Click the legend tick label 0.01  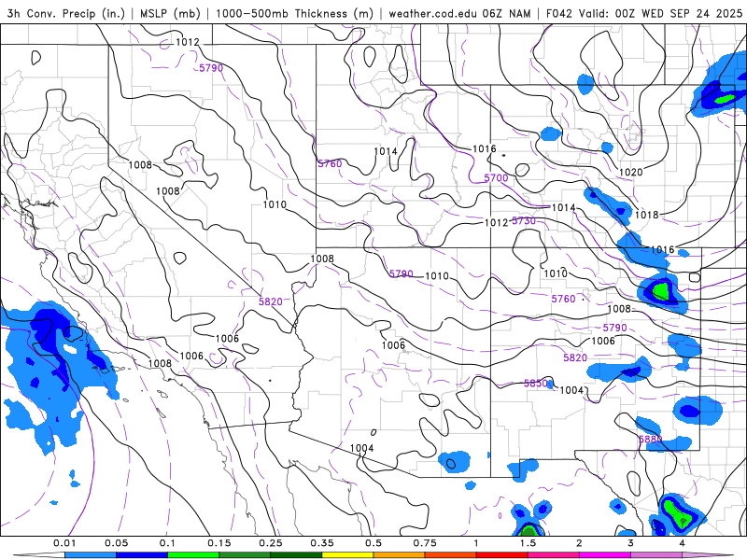pos(64,543)
